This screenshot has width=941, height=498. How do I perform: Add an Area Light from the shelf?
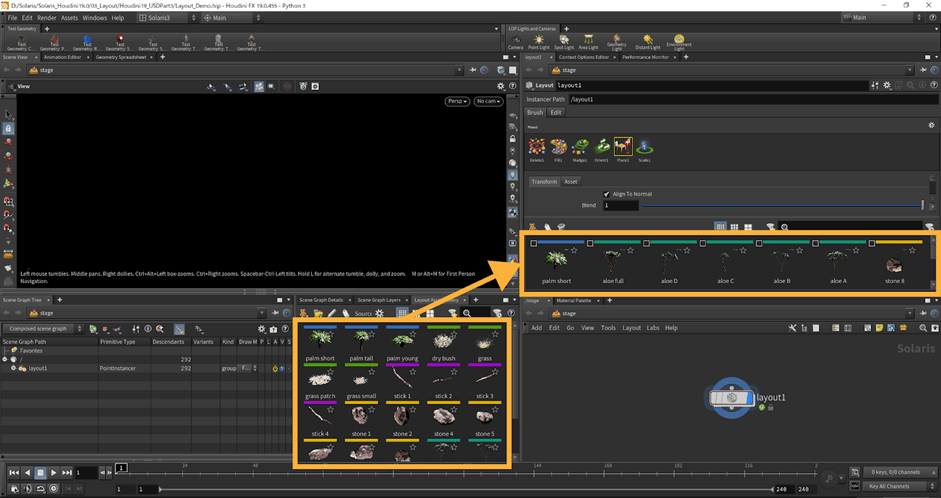588,40
